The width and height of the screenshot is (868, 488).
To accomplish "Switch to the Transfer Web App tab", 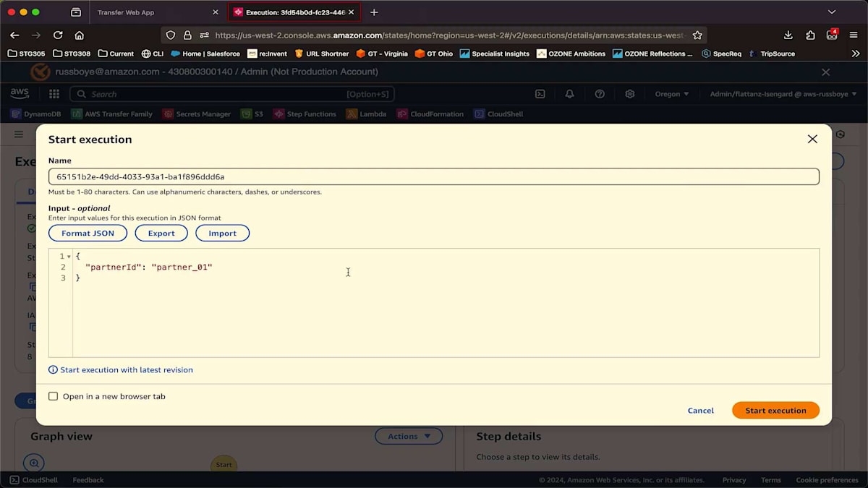I will coord(152,12).
